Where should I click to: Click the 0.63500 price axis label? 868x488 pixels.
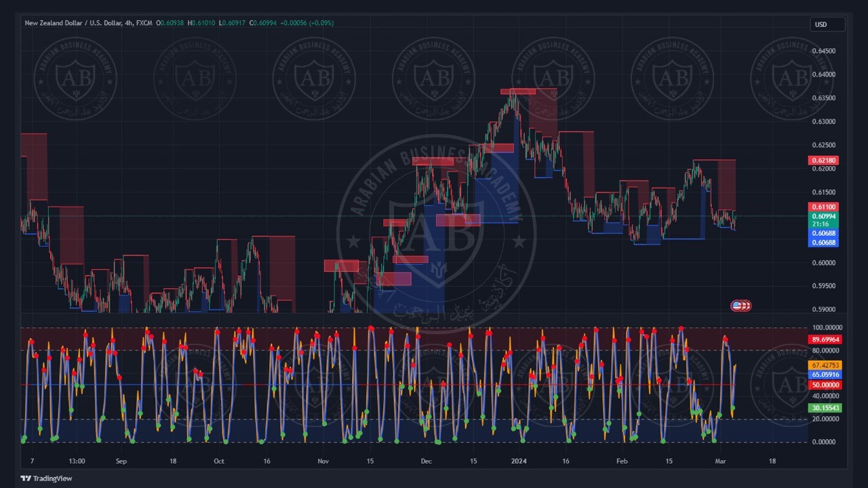[x=823, y=98]
